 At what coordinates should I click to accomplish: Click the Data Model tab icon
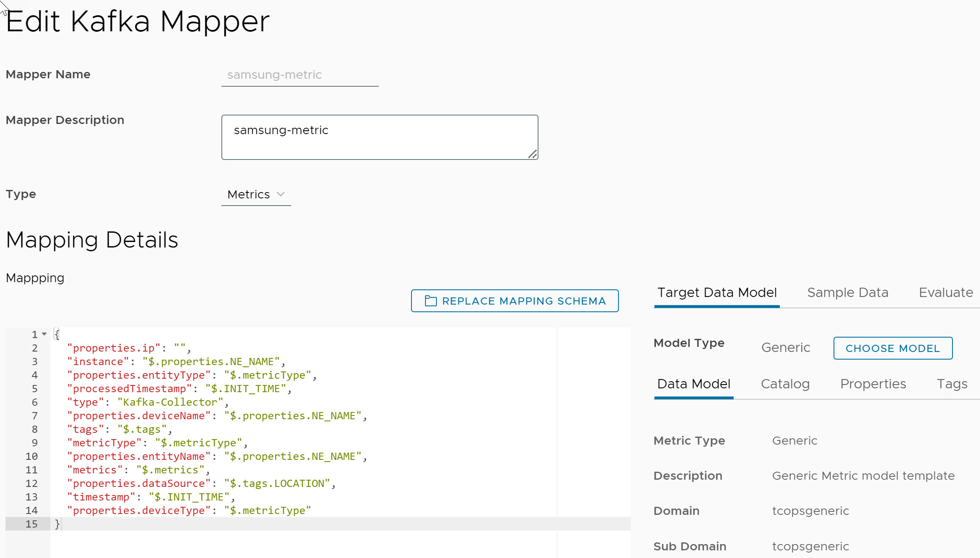[x=694, y=384]
